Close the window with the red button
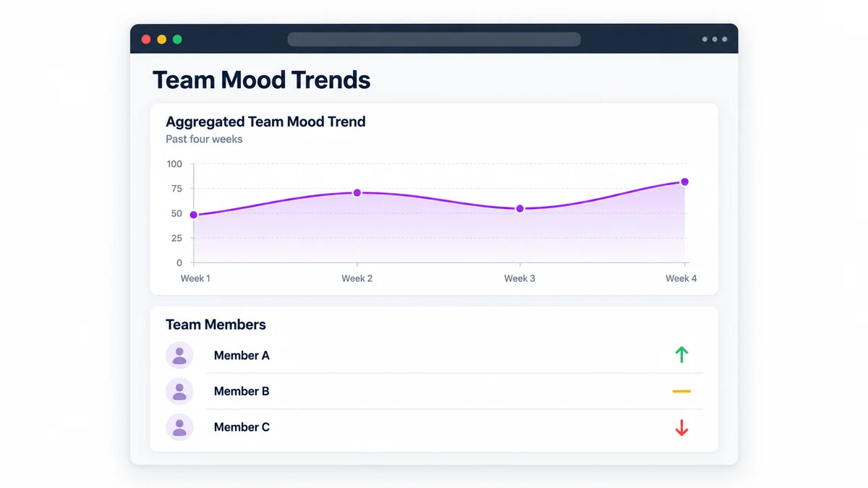The height and width of the screenshot is (488, 868). [146, 39]
